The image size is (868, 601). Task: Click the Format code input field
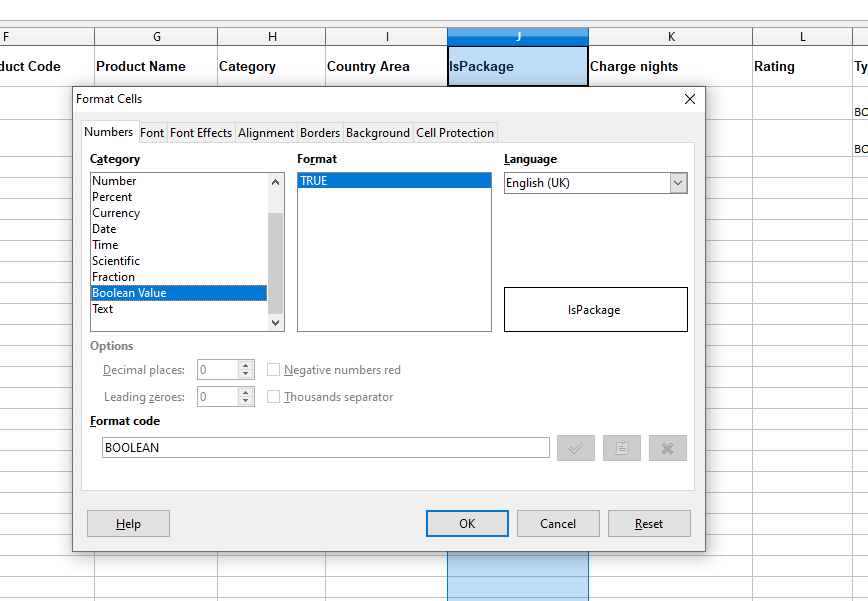[326, 448]
